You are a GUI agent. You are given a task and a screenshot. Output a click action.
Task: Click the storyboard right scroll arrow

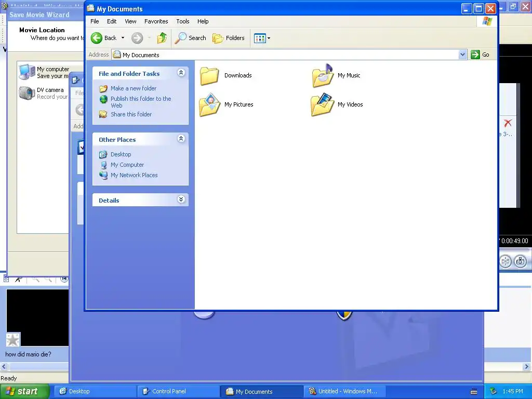point(527,367)
